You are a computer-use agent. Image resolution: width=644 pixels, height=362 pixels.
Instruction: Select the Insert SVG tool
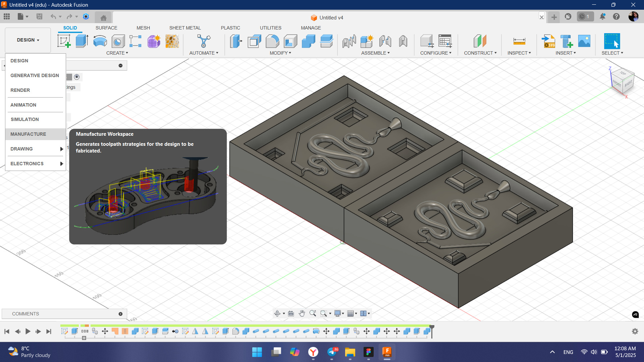click(x=548, y=41)
